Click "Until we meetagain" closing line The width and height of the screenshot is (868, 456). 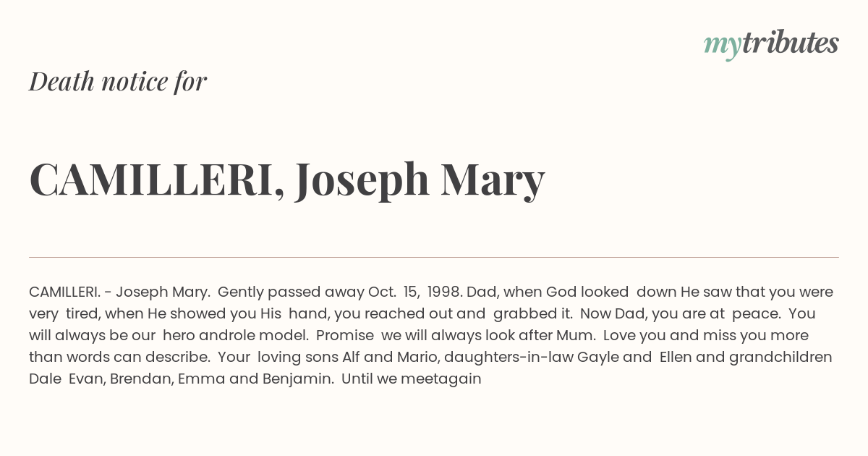click(412, 379)
